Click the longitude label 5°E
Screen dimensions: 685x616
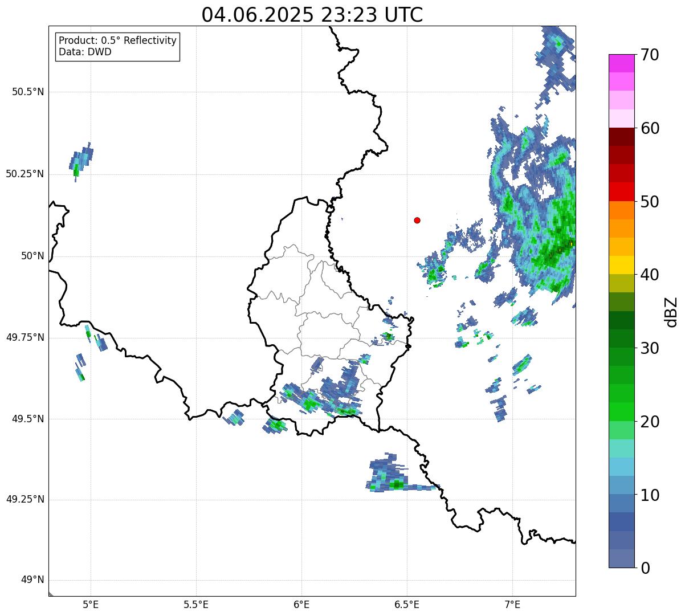(x=91, y=604)
